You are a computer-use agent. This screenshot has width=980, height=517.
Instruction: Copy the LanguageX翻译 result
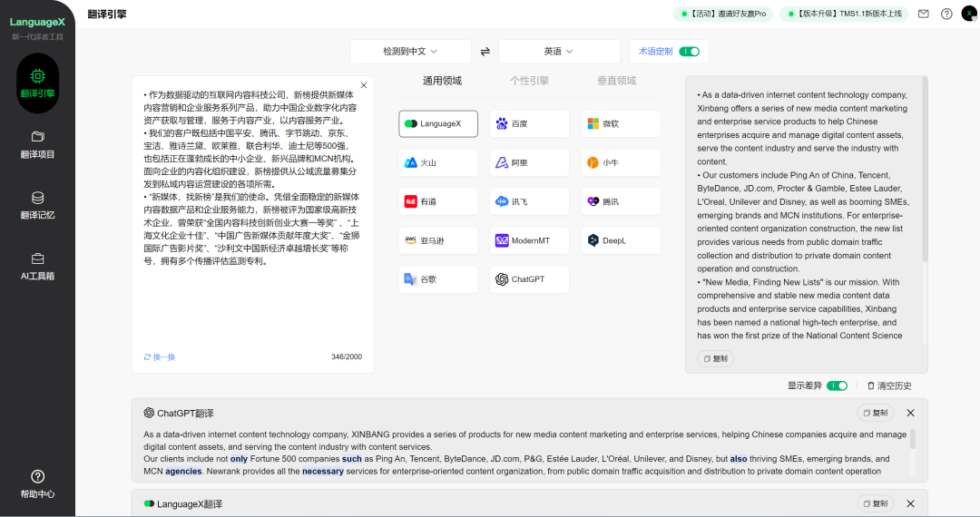pos(876,504)
